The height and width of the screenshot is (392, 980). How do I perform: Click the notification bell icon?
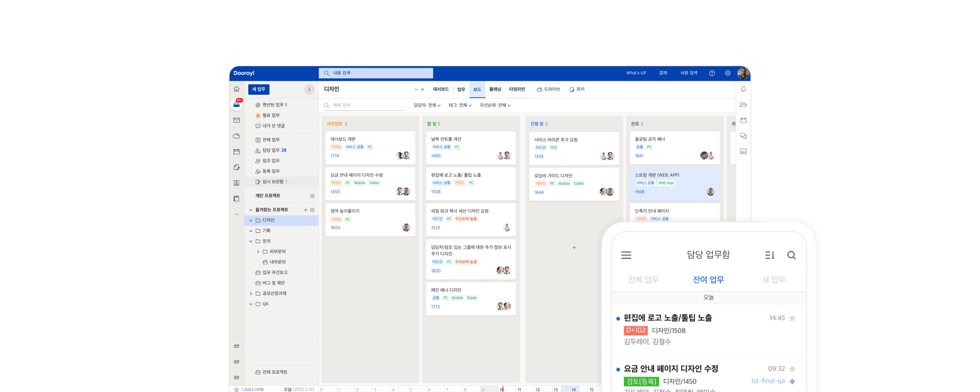coord(743,89)
